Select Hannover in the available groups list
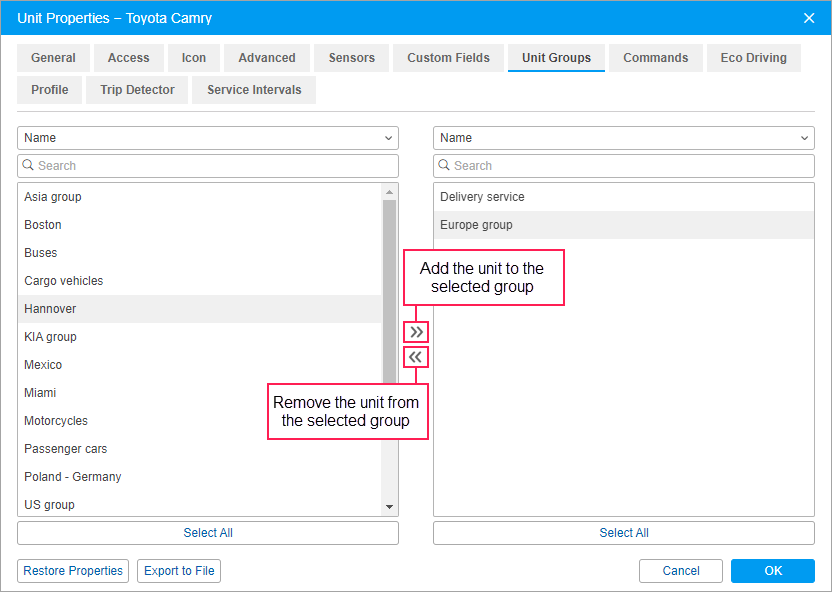 tap(200, 309)
